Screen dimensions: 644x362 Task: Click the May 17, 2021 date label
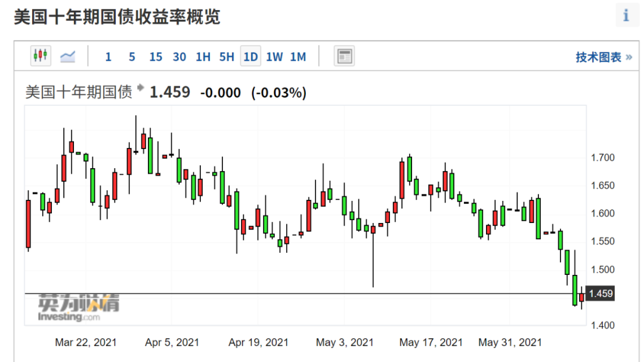pyautogui.click(x=431, y=342)
